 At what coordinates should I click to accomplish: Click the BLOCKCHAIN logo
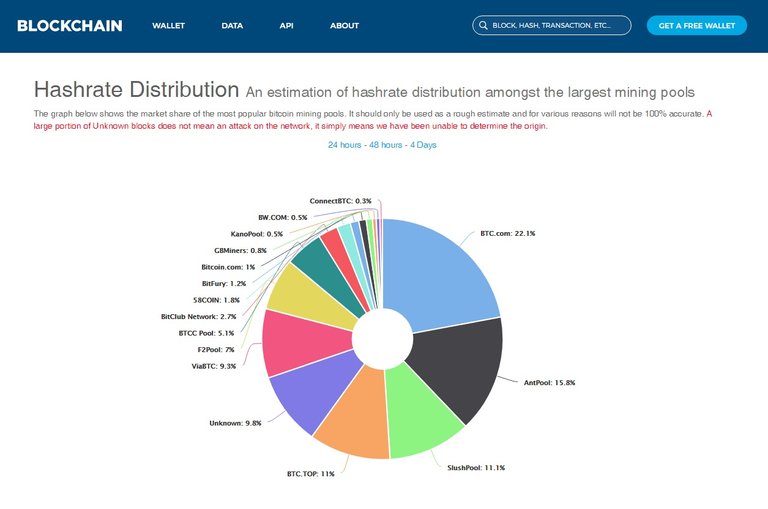click(70, 25)
